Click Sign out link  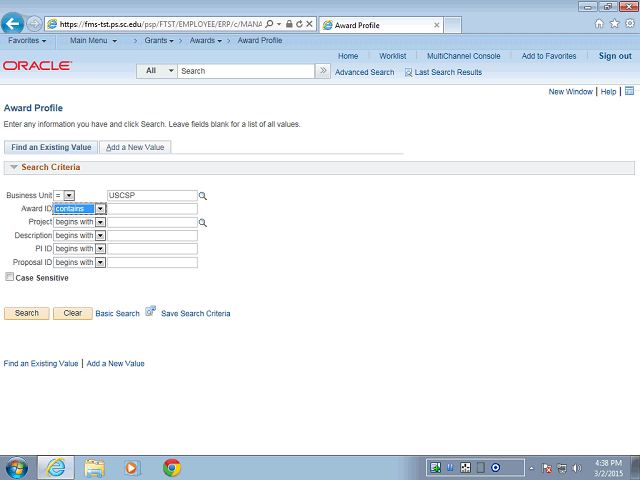pyautogui.click(x=615, y=56)
